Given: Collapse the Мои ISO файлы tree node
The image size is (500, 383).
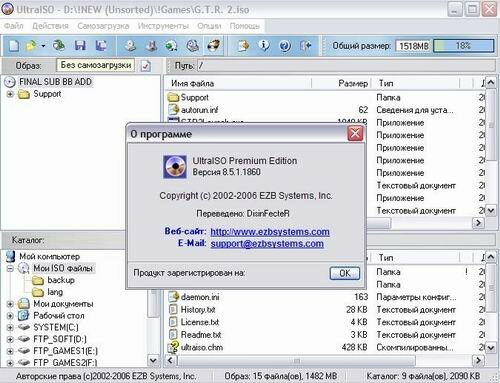Looking at the screenshot, I should pos(10,268).
